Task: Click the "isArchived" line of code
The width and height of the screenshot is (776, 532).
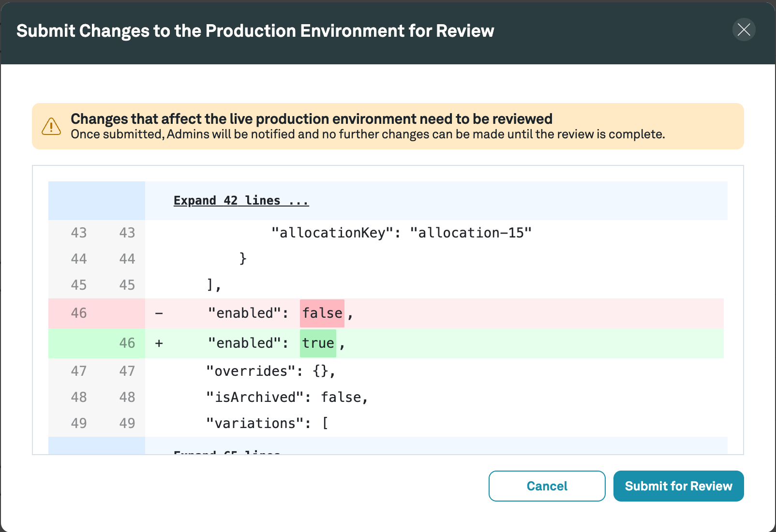Action: coord(287,398)
